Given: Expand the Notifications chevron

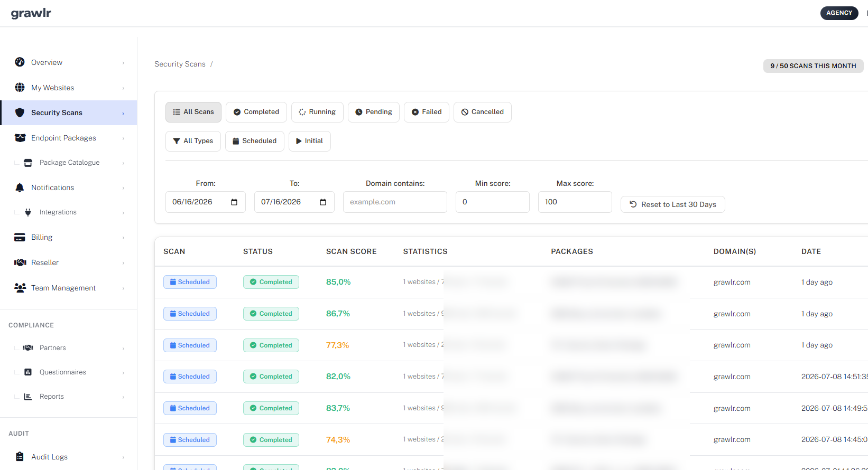Looking at the screenshot, I should click(123, 188).
